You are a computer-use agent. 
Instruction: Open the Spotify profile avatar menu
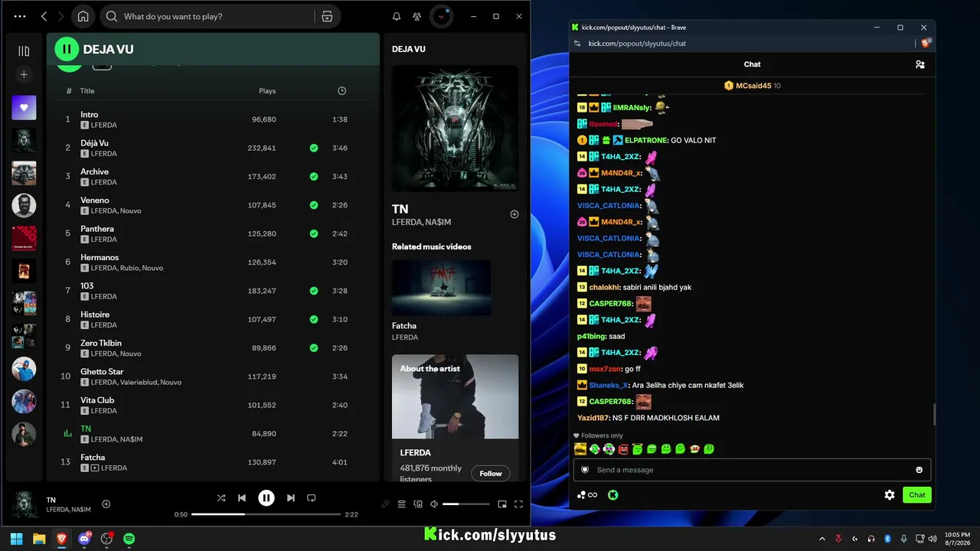442,16
